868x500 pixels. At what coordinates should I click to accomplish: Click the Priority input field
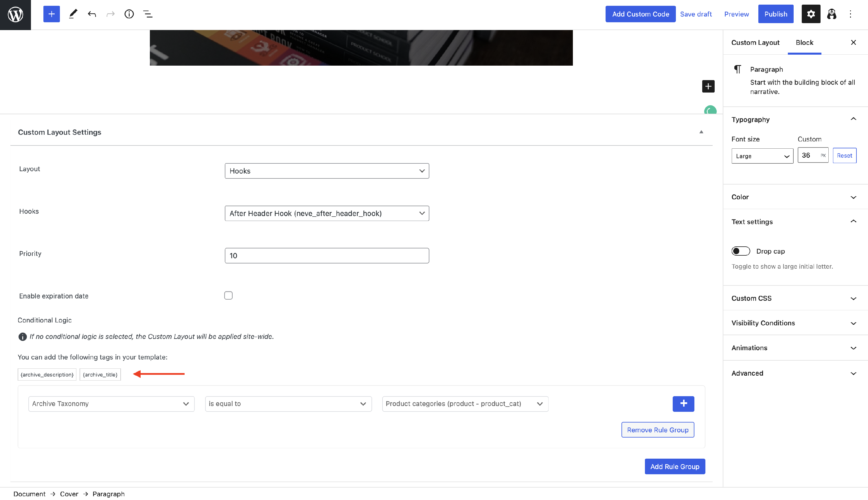[x=326, y=256]
